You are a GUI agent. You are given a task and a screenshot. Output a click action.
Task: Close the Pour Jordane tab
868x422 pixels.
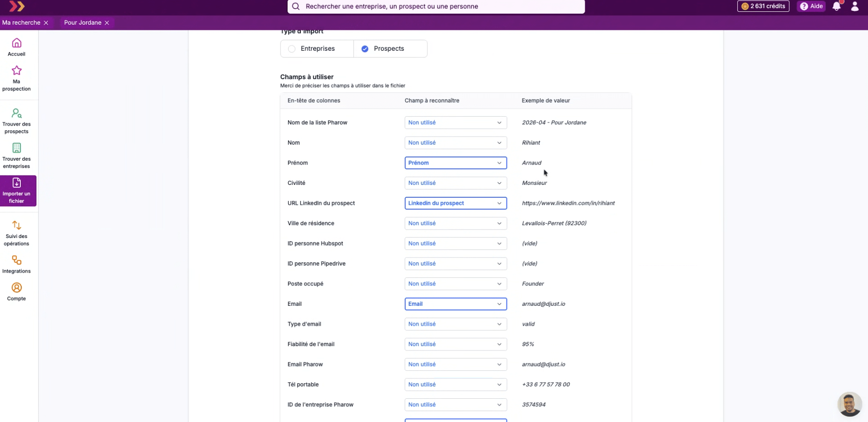(107, 23)
